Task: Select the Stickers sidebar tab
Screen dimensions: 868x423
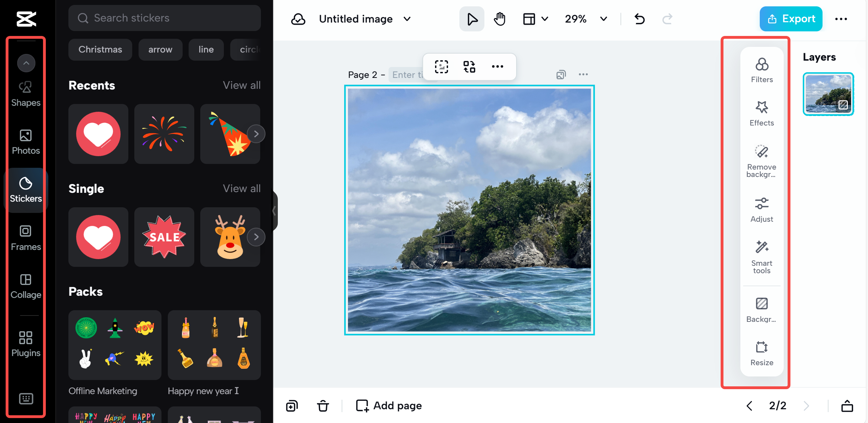Action: coord(26,190)
